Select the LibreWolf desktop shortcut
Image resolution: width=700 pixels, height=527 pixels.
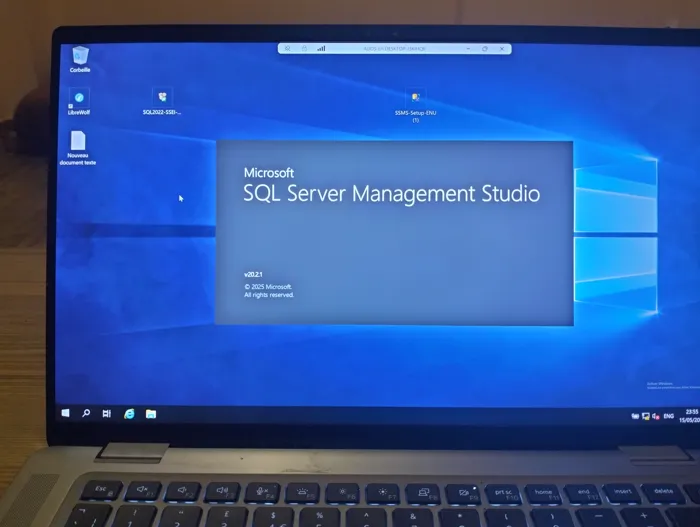(79, 101)
